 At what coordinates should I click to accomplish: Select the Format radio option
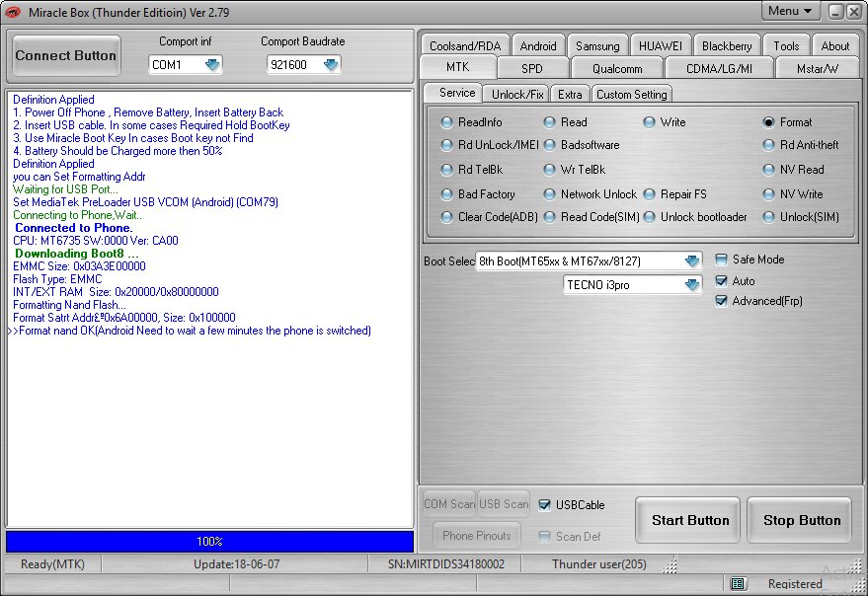768,122
